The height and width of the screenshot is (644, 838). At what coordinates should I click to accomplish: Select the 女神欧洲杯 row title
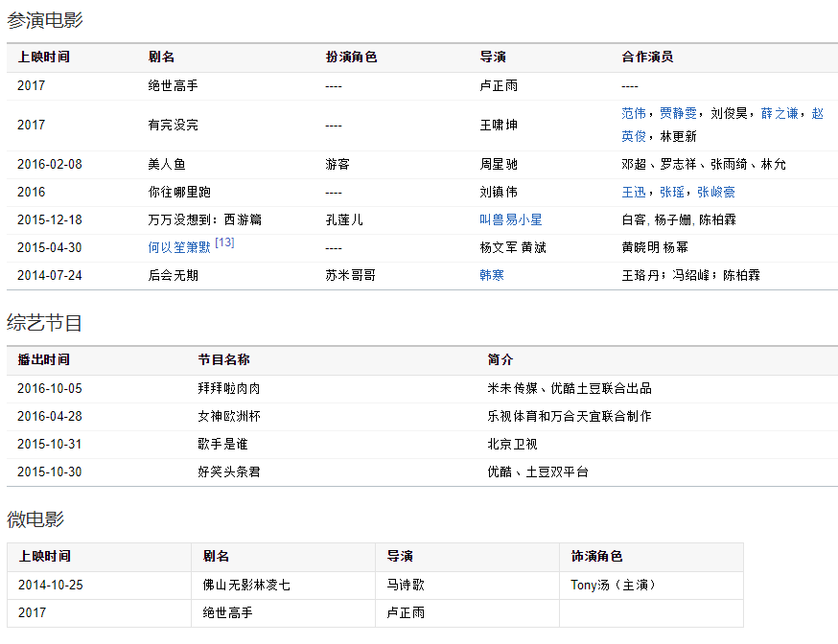point(229,417)
